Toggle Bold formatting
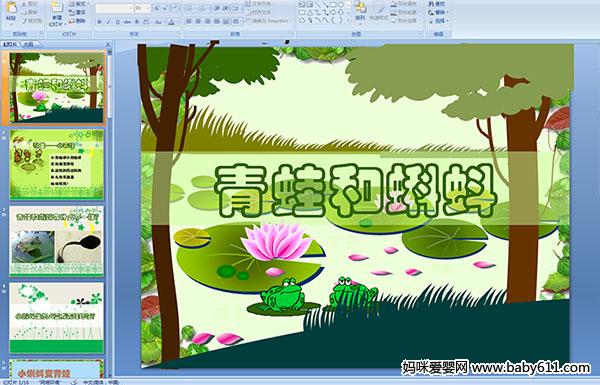This screenshot has height=385, width=600. (x=99, y=22)
